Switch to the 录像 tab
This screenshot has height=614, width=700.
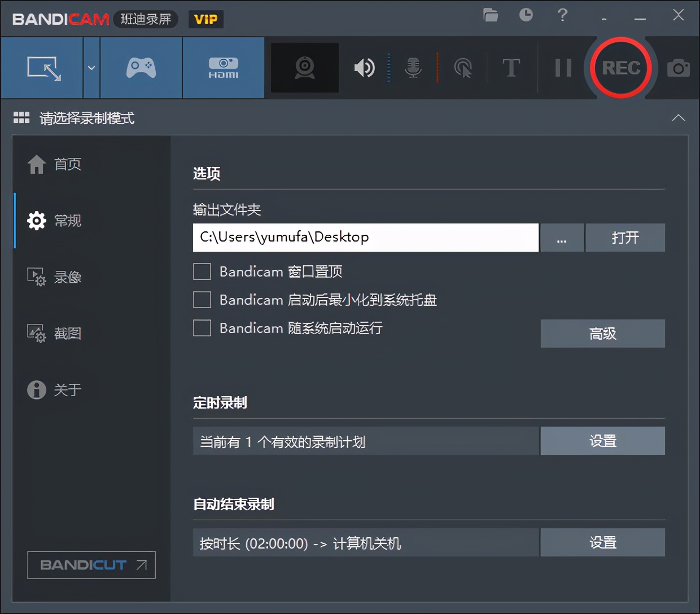pos(67,277)
